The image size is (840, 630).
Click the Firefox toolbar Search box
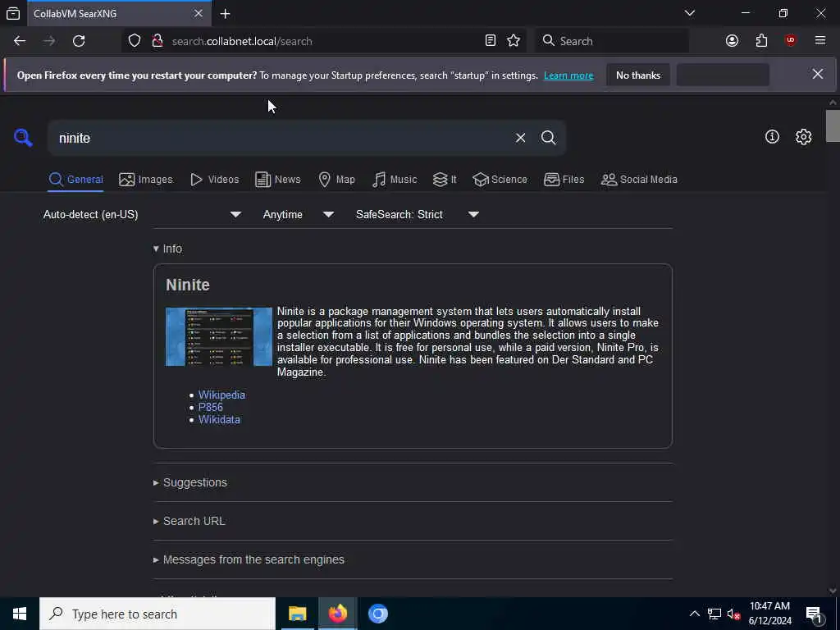tap(612, 41)
